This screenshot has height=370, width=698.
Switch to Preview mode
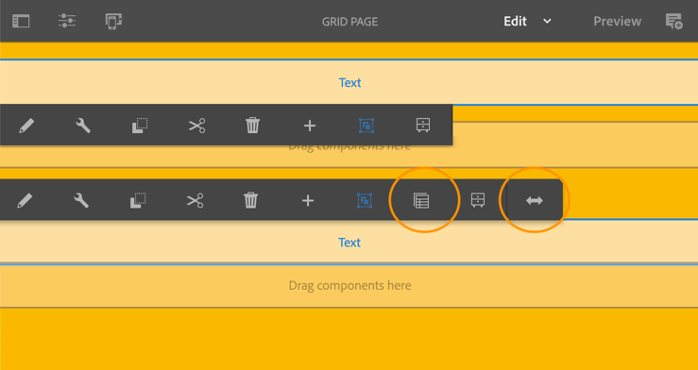(x=617, y=21)
